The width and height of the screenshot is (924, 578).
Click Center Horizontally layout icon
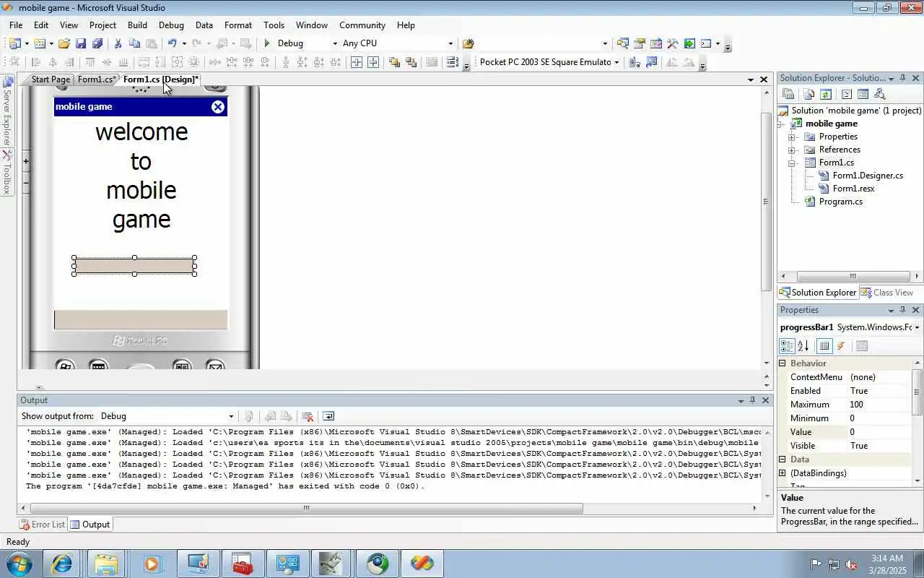[357, 62]
